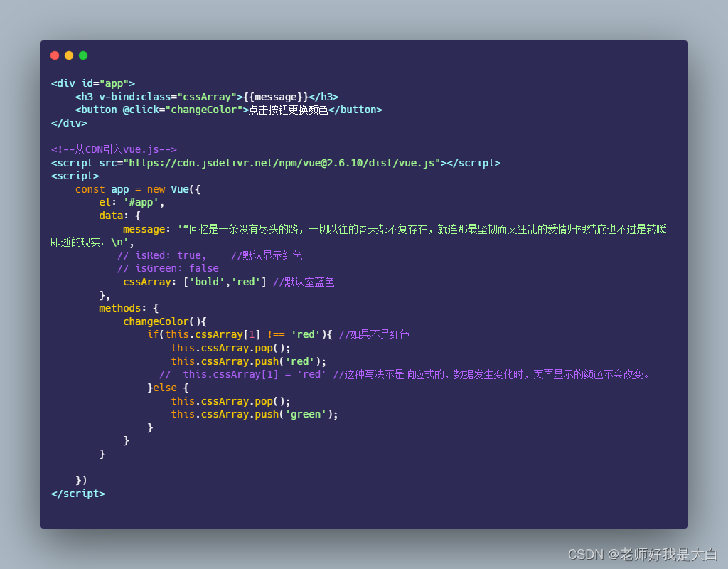Viewport: 728px width, 569px height.
Task: Click the 'methods: {' line
Action: pyautogui.click(x=129, y=309)
